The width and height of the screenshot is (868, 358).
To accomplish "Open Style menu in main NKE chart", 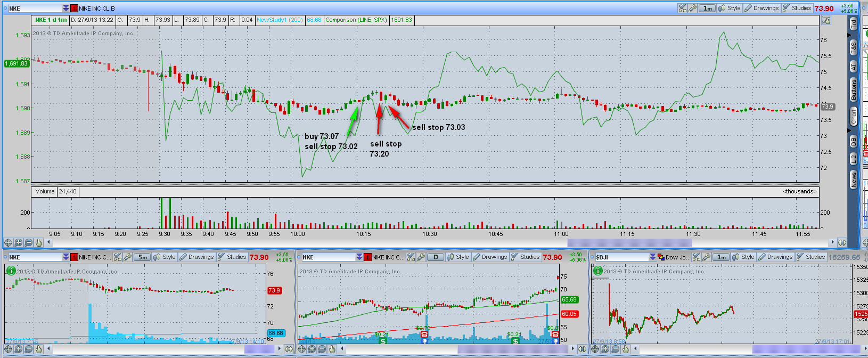I will pyautogui.click(x=730, y=8).
